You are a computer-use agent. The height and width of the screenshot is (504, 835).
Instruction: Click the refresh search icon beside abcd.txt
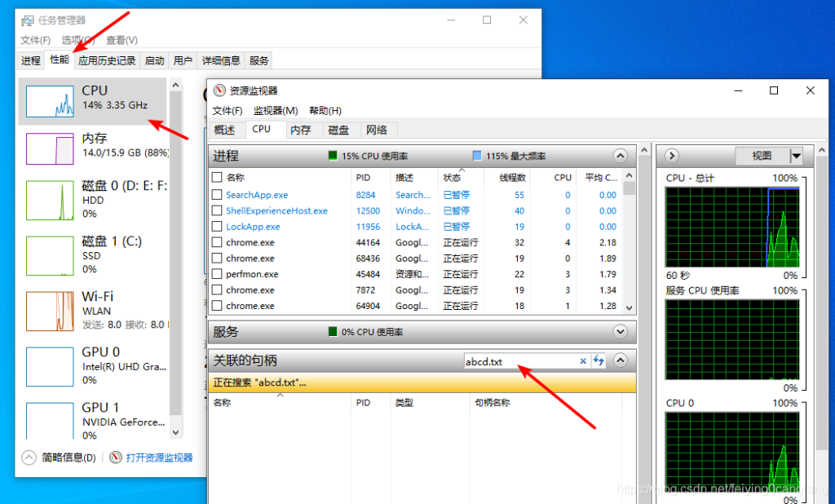(599, 360)
